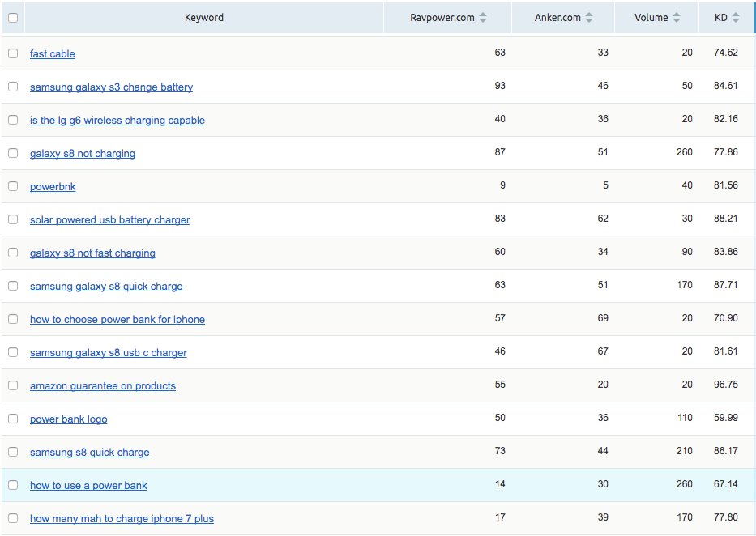Check the box for fast cable

tap(13, 53)
